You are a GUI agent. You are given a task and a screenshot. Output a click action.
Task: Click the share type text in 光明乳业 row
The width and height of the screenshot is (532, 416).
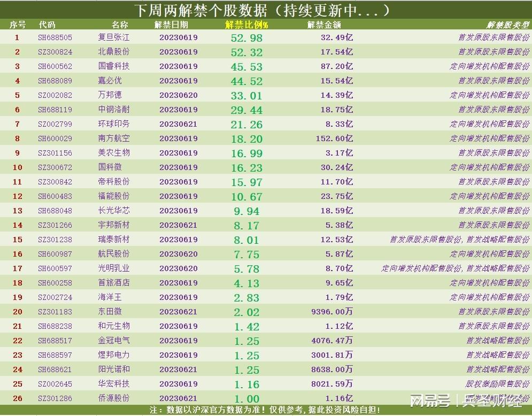point(456,268)
